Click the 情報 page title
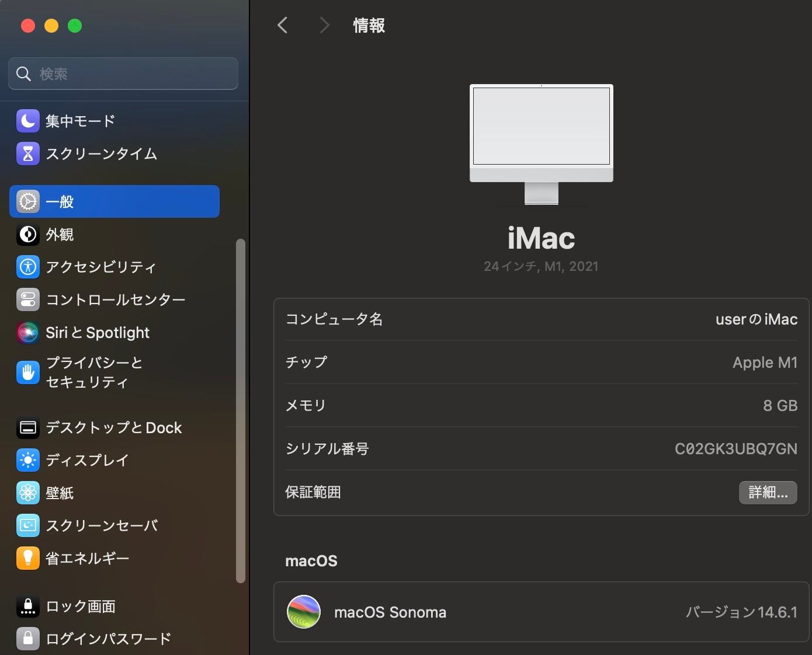This screenshot has height=655, width=812. click(369, 26)
